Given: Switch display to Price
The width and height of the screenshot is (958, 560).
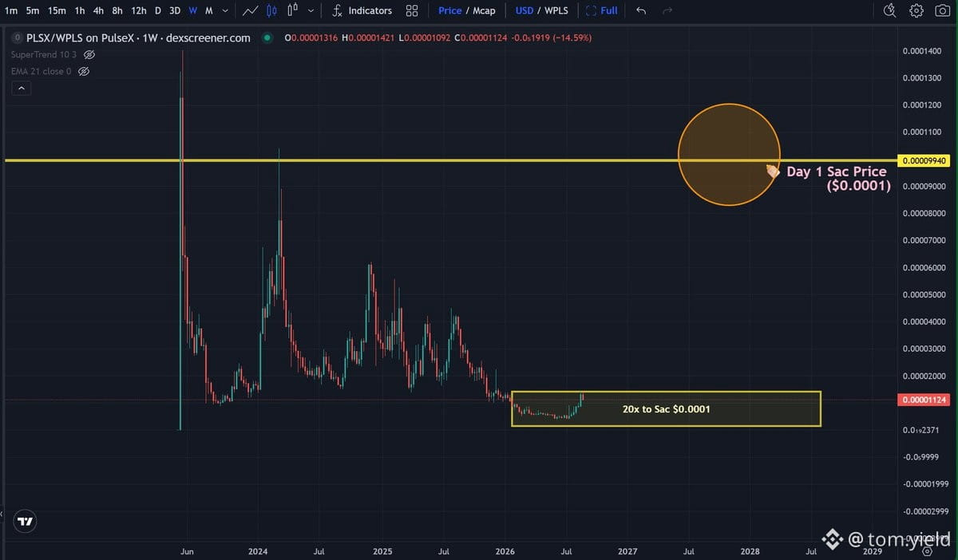Looking at the screenshot, I should 450,10.
